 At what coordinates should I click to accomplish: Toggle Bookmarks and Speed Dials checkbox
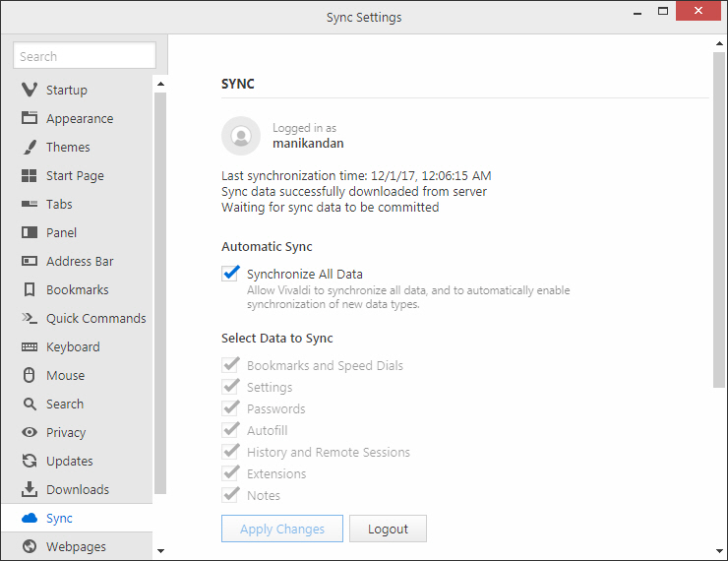pyautogui.click(x=231, y=364)
